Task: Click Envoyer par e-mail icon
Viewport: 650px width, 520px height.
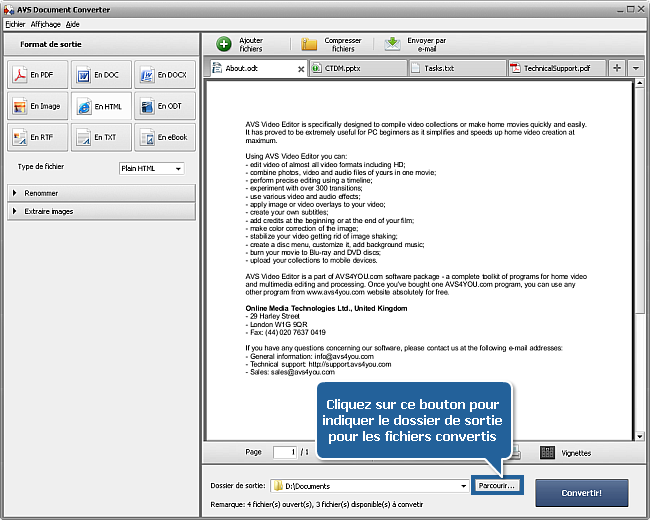Action: click(392, 44)
